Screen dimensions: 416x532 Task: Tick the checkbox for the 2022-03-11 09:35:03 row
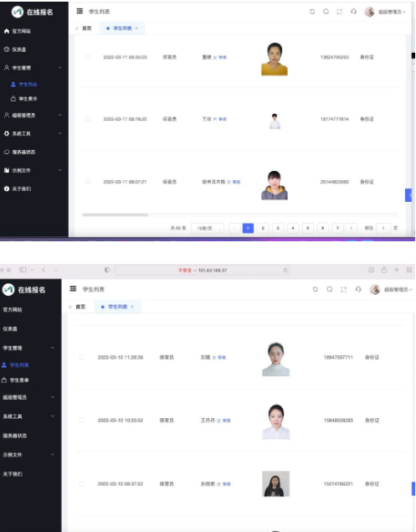point(88,57)
